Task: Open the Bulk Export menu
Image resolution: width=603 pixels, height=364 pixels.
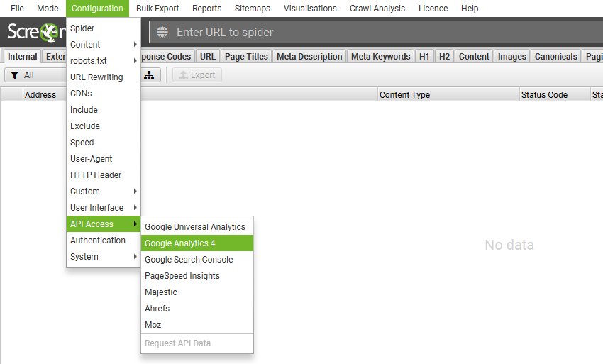Action: [x=157, y=9]
